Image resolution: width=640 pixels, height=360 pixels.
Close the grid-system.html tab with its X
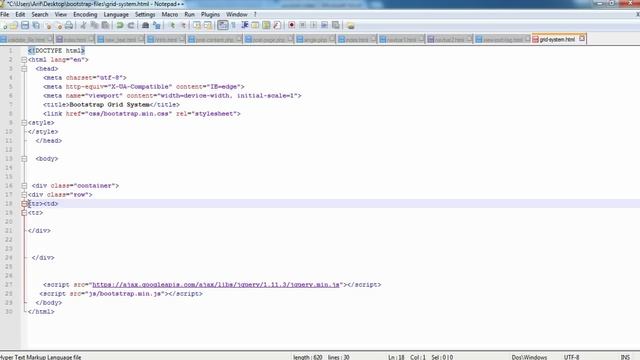(x=582, y=39)
